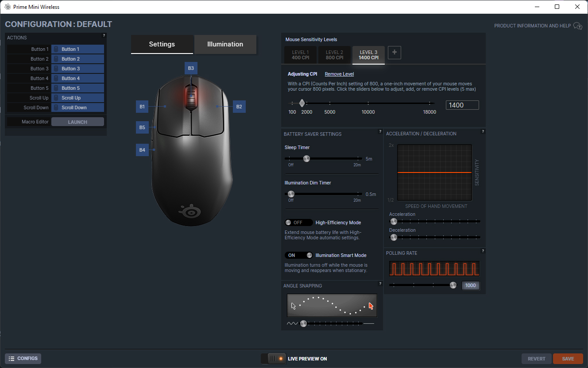The image size is (588, 368).
Task: Enable High-Efficiency Mode toggle
Action: click(x=298, y=222)
